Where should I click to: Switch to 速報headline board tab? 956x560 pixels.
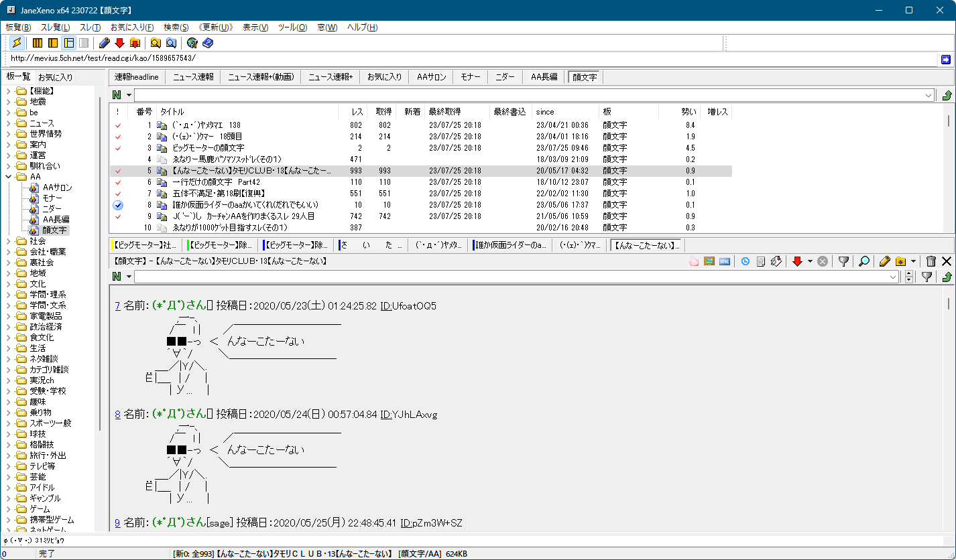click(136, 77)
